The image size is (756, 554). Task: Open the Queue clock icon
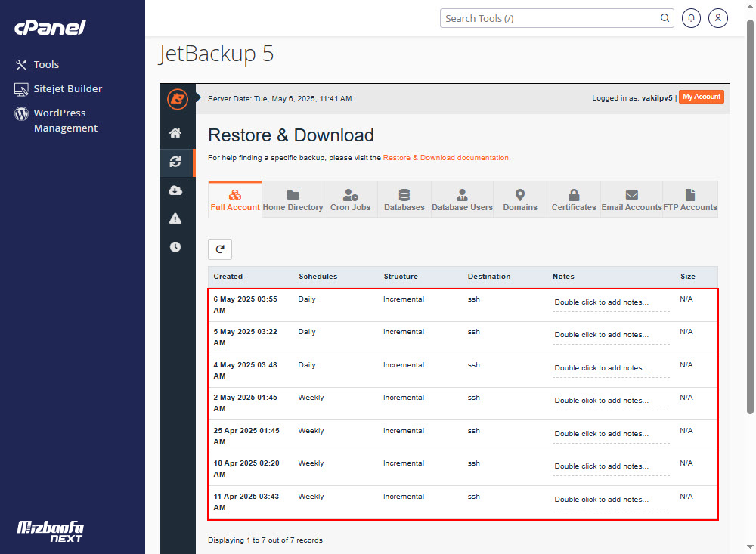coord(175,247)
